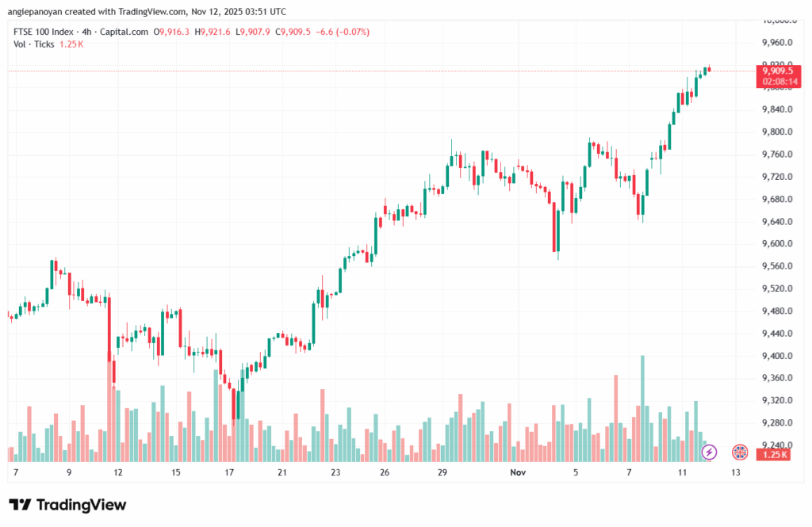The image size is (812, 527).
Task: Click the 4h interval label in legend
Action: coord(89,32)
